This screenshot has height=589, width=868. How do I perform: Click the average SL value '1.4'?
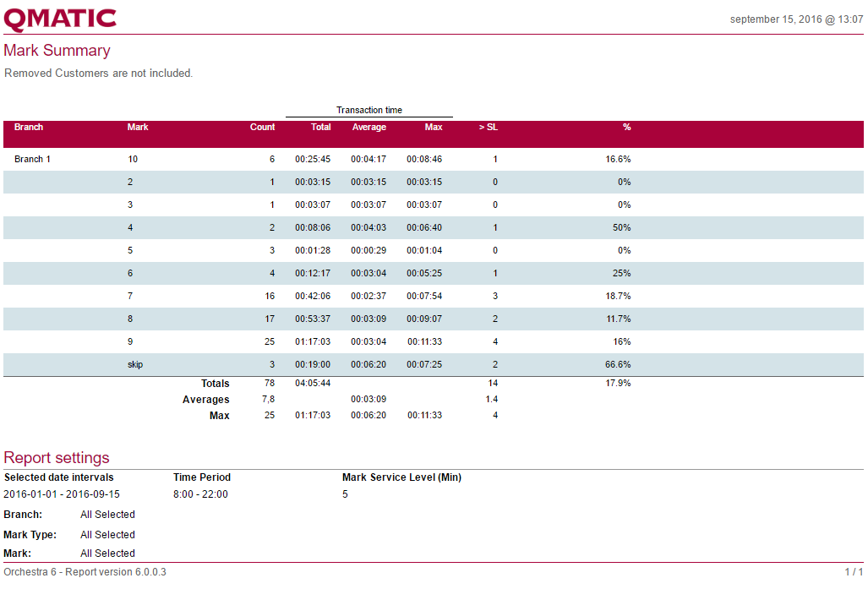point(492,399)
